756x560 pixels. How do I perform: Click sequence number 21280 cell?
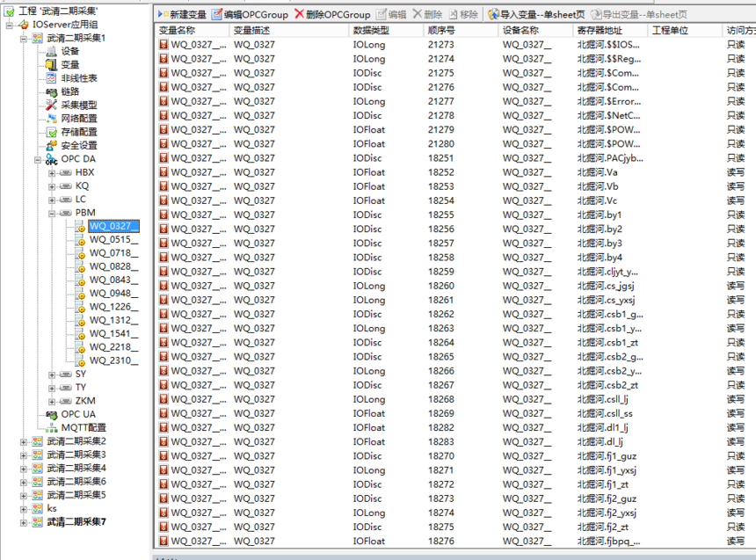[x=441, y=144]
